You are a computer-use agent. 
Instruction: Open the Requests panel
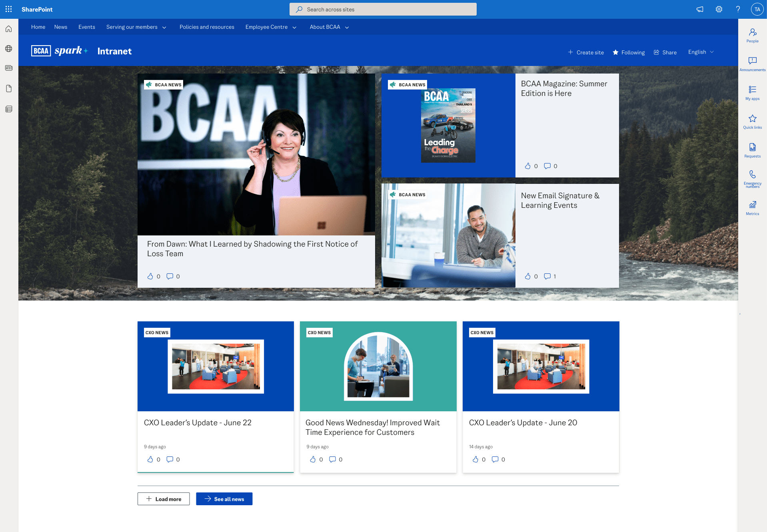[752, 151]
